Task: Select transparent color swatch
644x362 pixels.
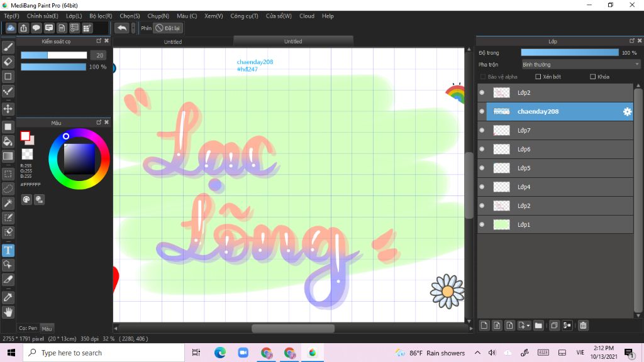Action: click(27, 154)
